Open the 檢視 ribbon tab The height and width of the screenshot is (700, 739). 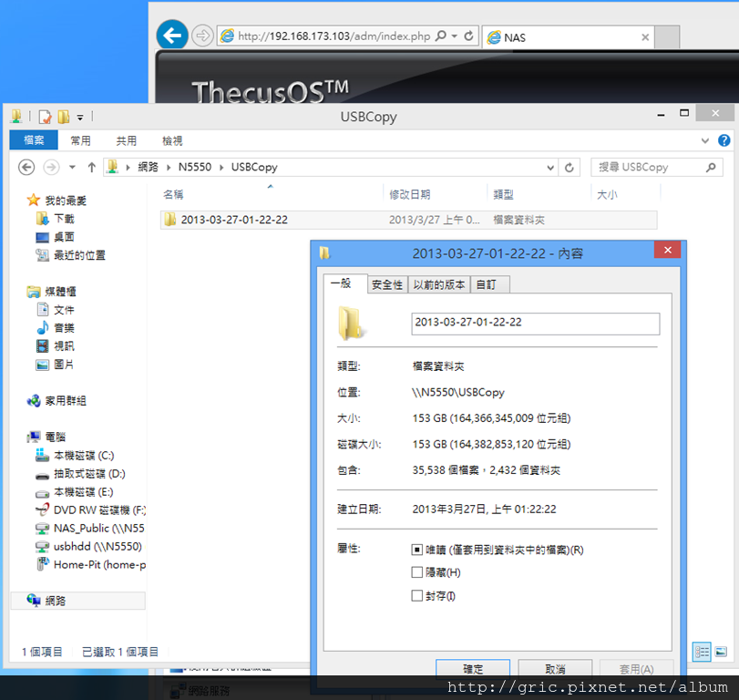coord(172,140)
